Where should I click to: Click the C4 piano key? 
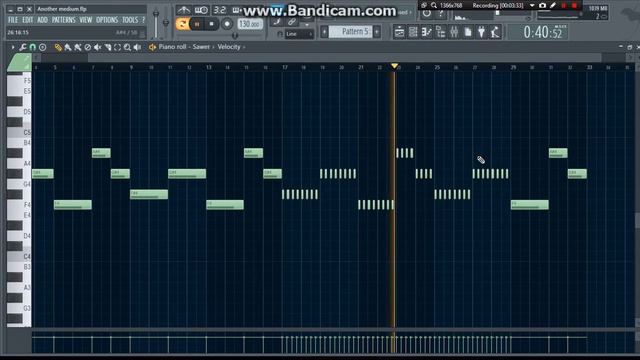coord(19,256)
